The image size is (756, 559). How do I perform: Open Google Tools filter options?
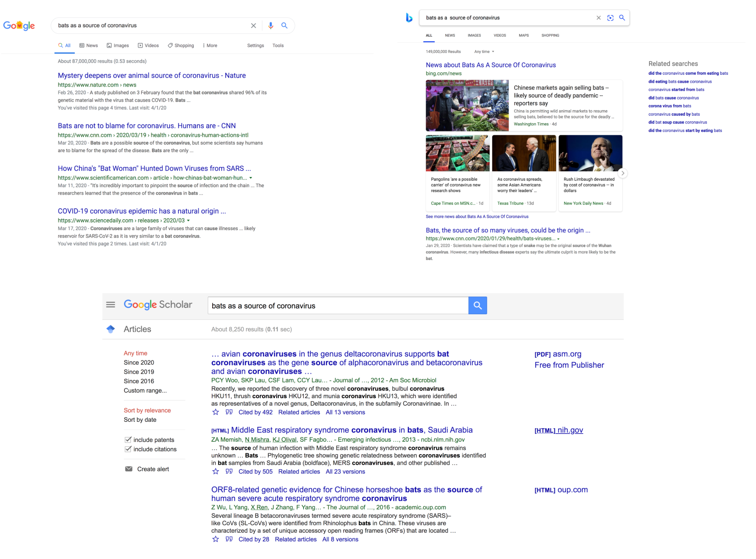pyautogui.click(x=278, y=46)
